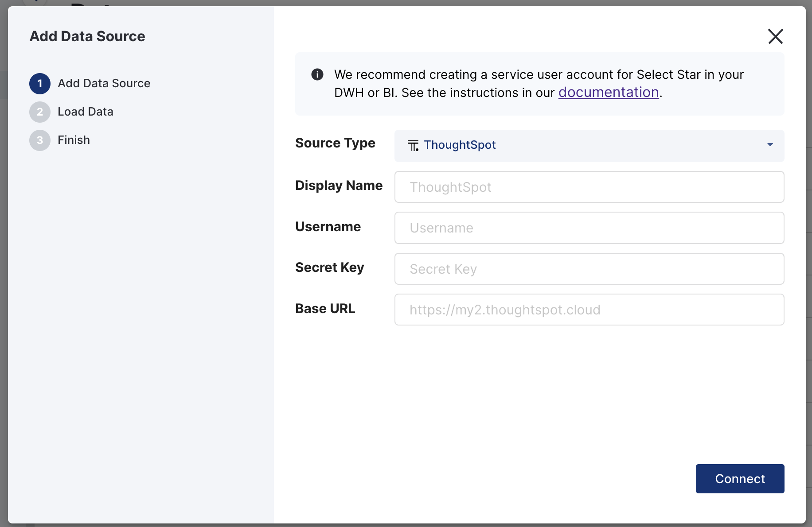Click into the Username text field
The image size is (812, 527).
[x=589, y=228]
